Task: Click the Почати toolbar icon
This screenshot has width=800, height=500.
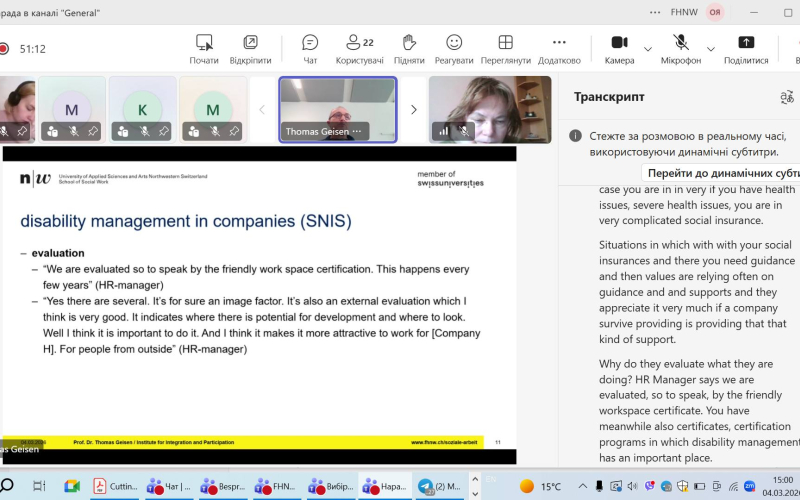Action: click(x=204, y=48)
